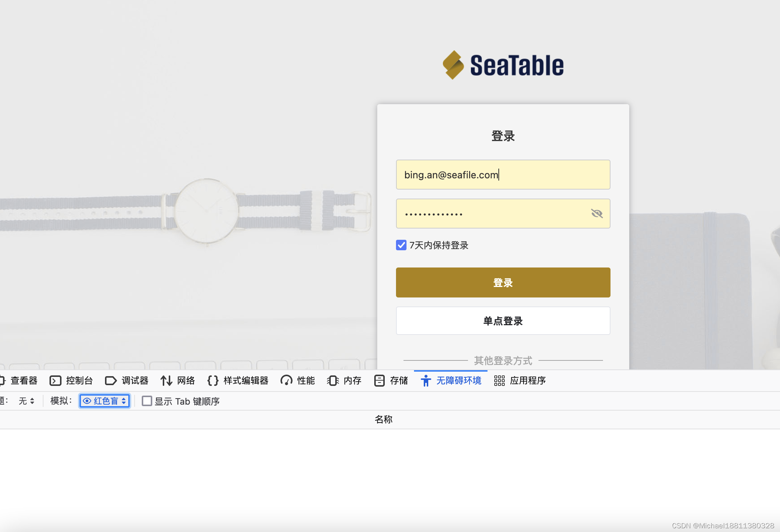780x532 pixels.
Task: Show the password by clicking the eye icon
Action: pyautogui.click(x=597, y=213)
